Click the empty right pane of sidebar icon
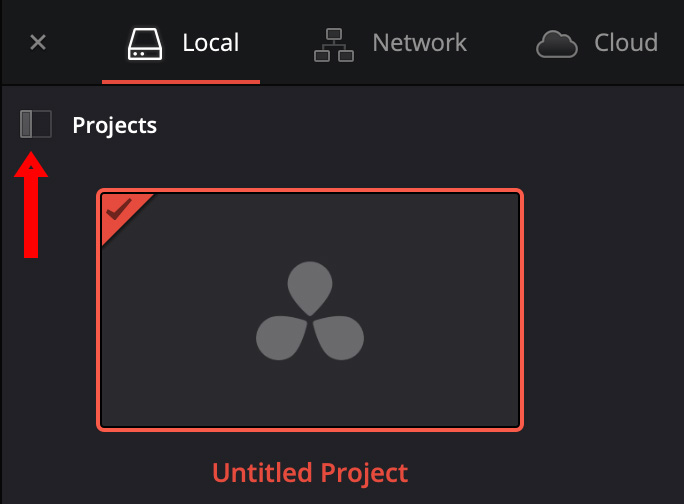The height and width of the screenshot is (504, 684). point(42,124)
